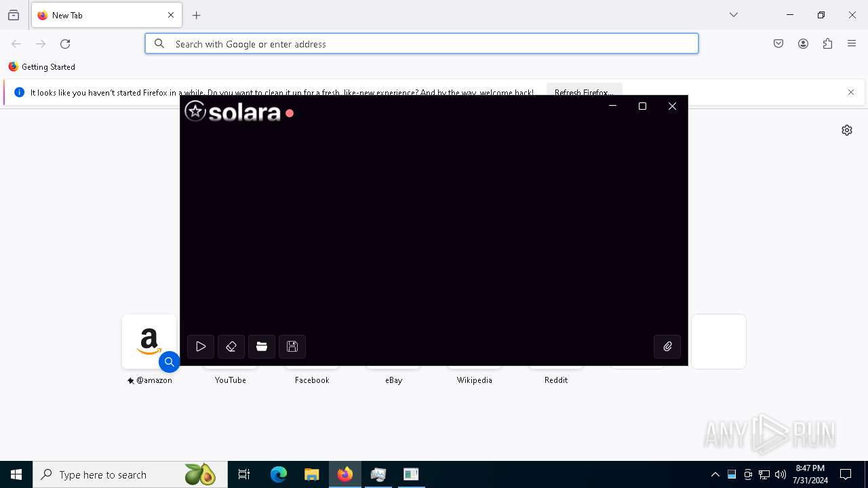Open the YouTube shortcut

pos(231,380)
